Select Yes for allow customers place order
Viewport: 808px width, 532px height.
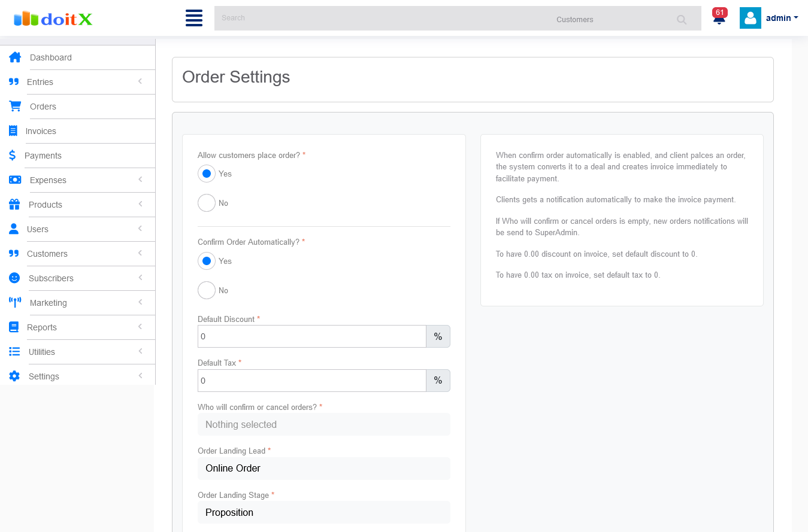point(207,174)
